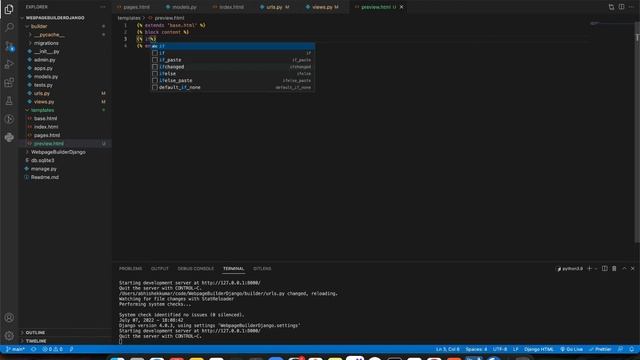
Task: Switch to the index.html editor tab
Action: tap(231, 7)
